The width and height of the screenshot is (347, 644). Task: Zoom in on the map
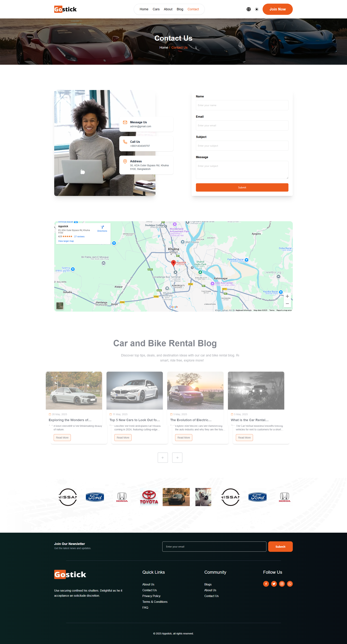(287, 296)
